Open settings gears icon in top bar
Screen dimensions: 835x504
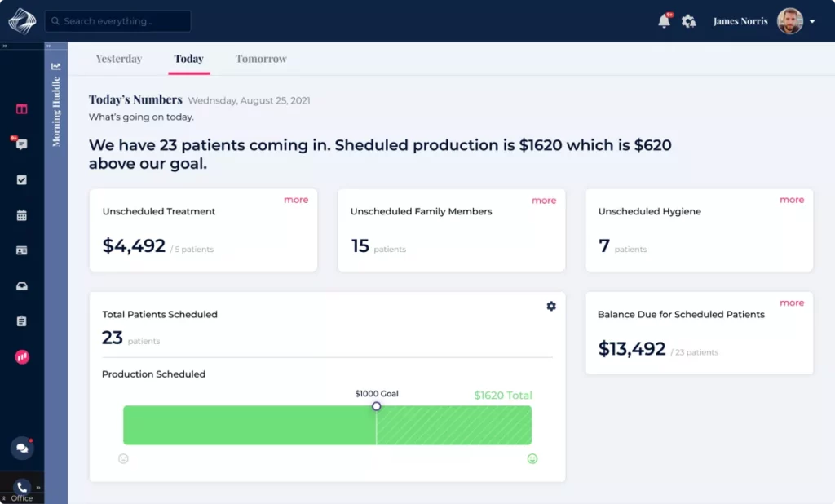coord(689,21)
